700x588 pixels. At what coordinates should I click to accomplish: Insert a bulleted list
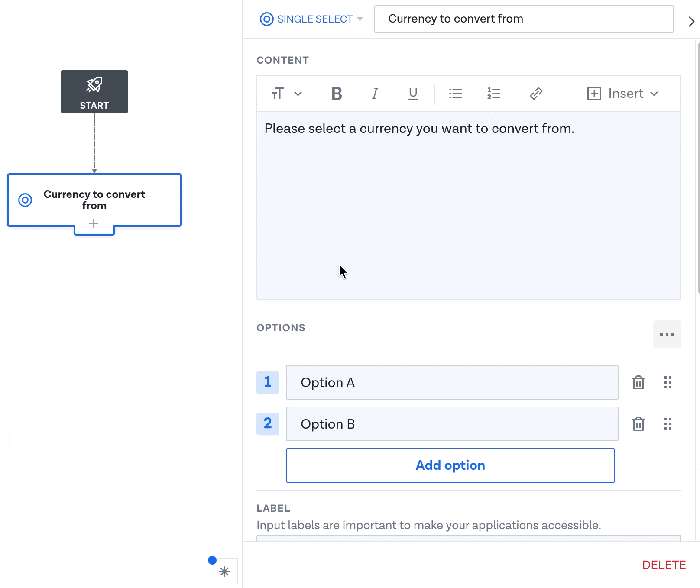[x=455, y=94]
